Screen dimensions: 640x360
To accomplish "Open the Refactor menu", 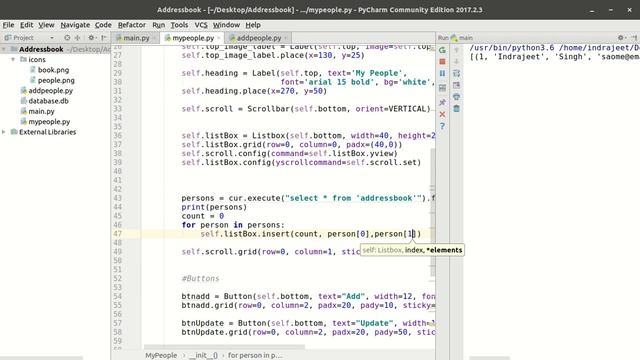I will [x=131, y=25].
